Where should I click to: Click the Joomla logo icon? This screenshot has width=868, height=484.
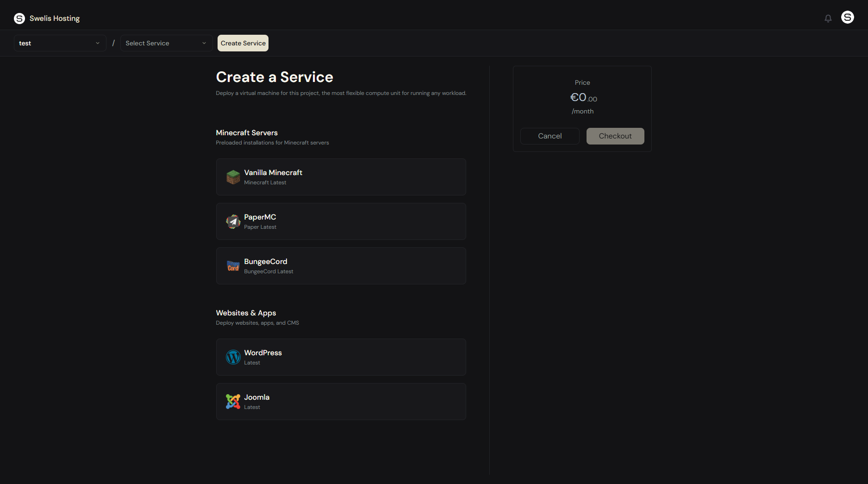click(233, 402)
